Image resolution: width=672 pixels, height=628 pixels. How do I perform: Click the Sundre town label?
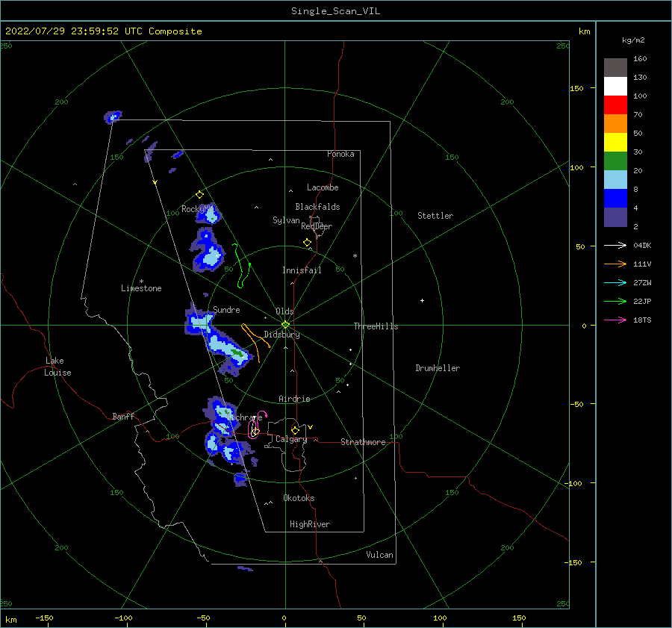tap(226, 309)
